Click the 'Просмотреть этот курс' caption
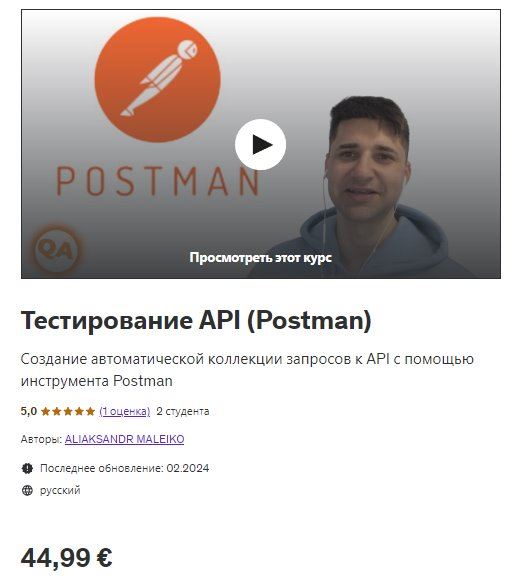 point(260,257)
